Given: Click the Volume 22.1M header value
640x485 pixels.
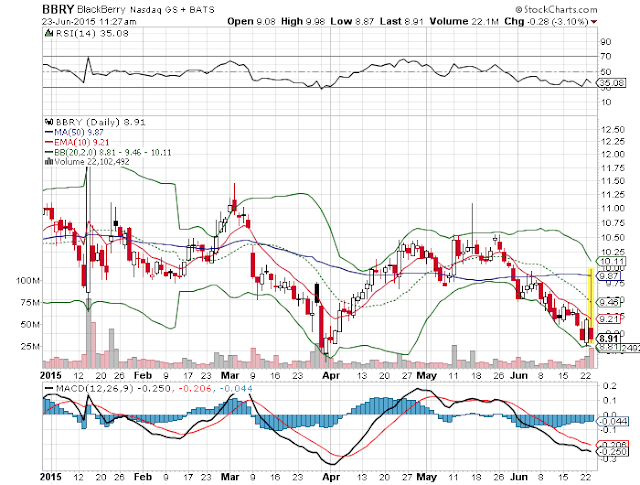Looking at the screenshot, I should [x=464, y=21].
